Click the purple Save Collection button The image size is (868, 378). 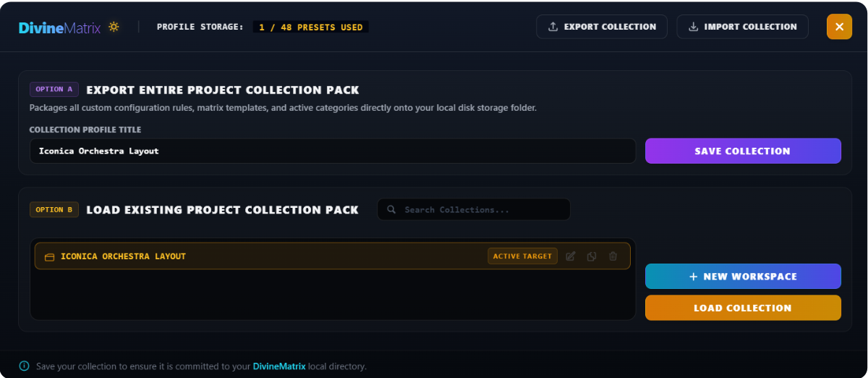[x=743, y=151]
